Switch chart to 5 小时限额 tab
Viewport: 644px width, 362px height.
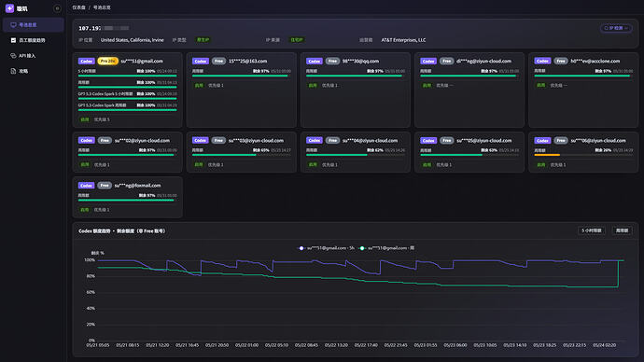tap(592, 230)
